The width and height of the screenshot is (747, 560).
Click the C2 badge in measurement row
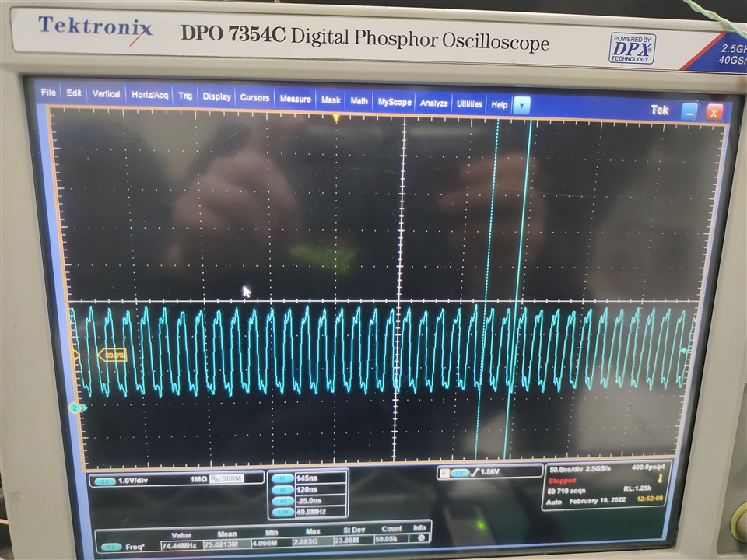[111, 547]
